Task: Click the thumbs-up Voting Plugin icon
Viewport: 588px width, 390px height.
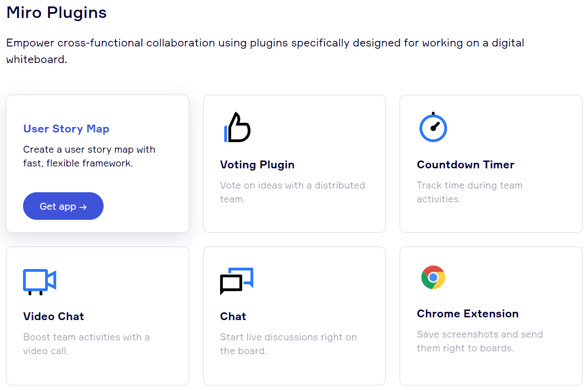Action: [x=237, y=127]
